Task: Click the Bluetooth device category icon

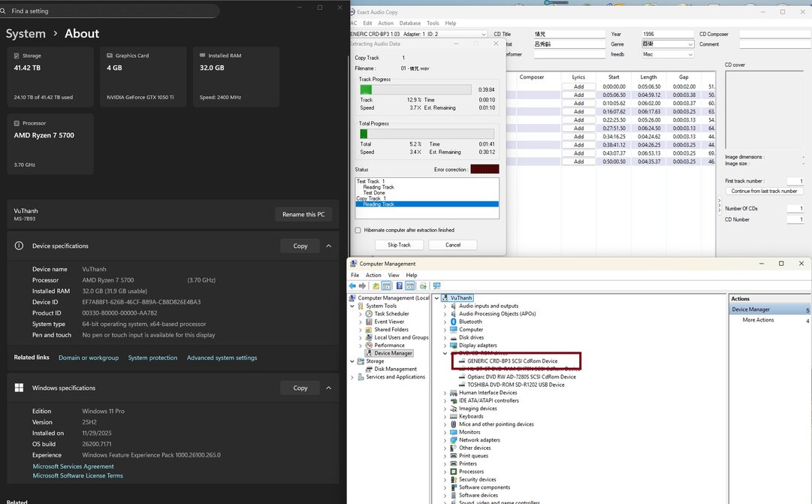Action: tap(454, 321)
